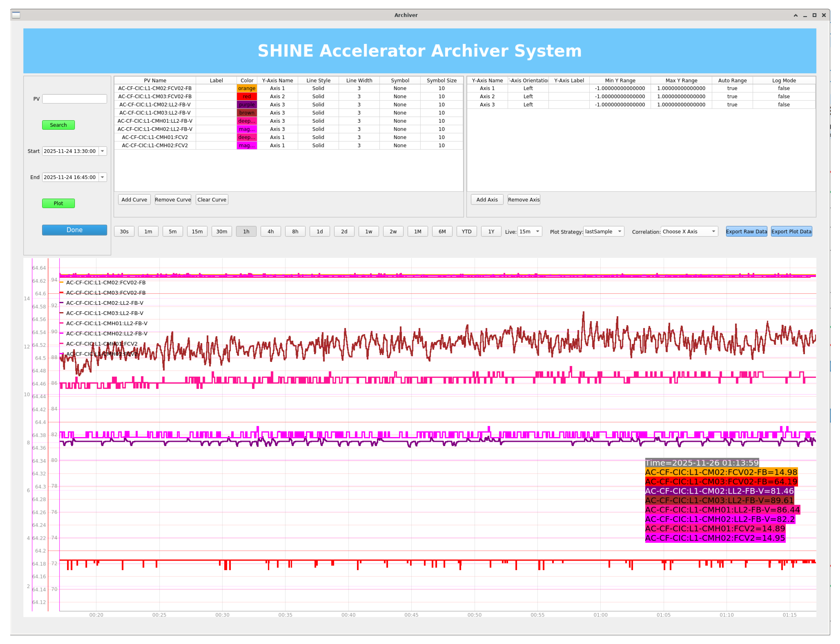Click the window menu icon in title bar

click(16, 15)
